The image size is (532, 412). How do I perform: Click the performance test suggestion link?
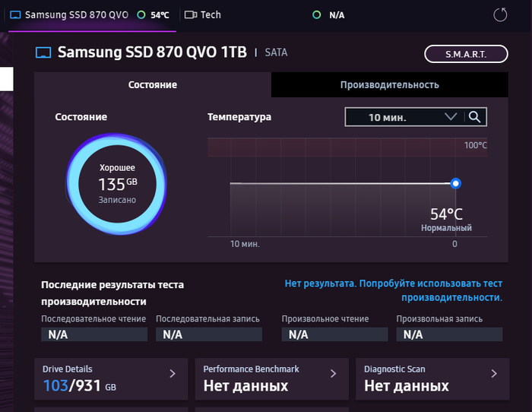click(x=393, y=290)
